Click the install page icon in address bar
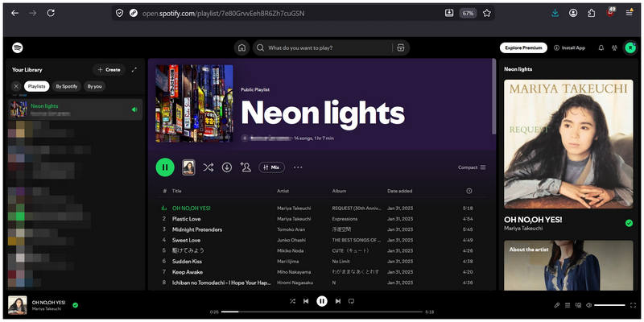Viewport: 644px width, 322px height. tap(449, 13)
